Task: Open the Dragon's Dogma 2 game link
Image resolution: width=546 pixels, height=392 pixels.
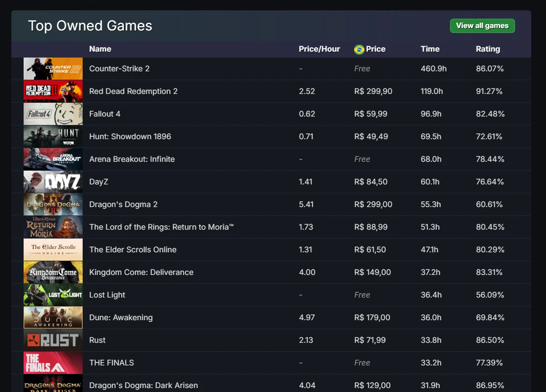Action: coord(123,205)
